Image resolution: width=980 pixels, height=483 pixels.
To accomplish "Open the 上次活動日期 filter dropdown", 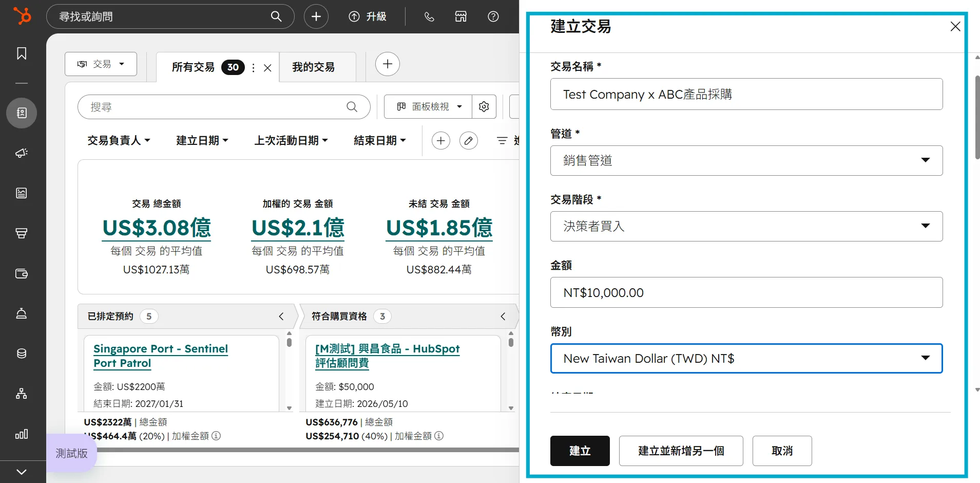I will coord(291,140).
